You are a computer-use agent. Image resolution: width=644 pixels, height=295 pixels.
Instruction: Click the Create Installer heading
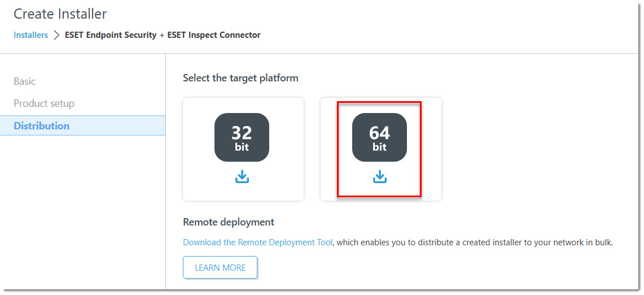(60, 14)
